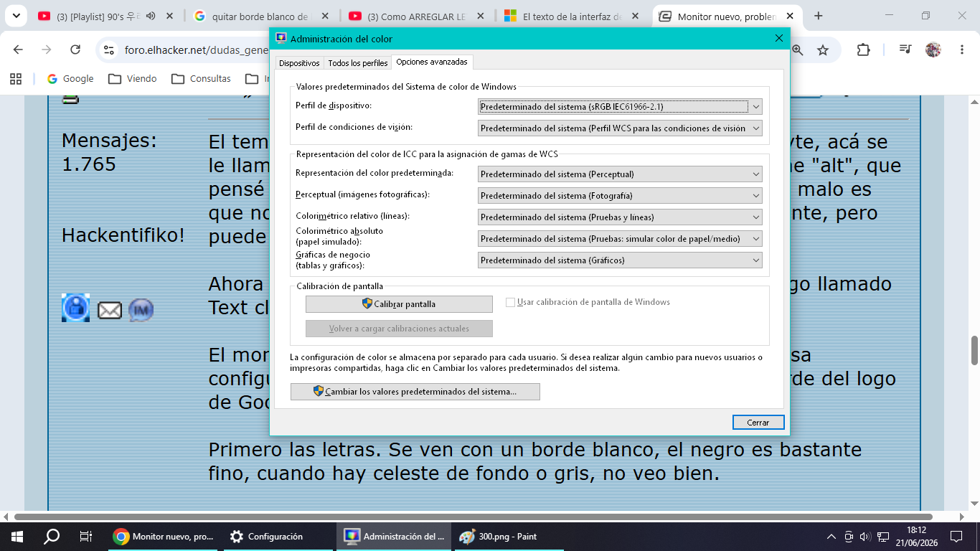This screenshot has width=980, height=551.
Task: Close Administración del color window
Action: point(778,39)
